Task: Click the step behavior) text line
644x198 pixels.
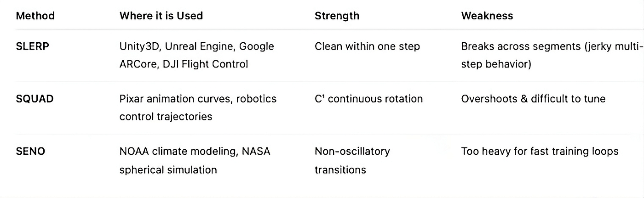Action: point(496,64)
